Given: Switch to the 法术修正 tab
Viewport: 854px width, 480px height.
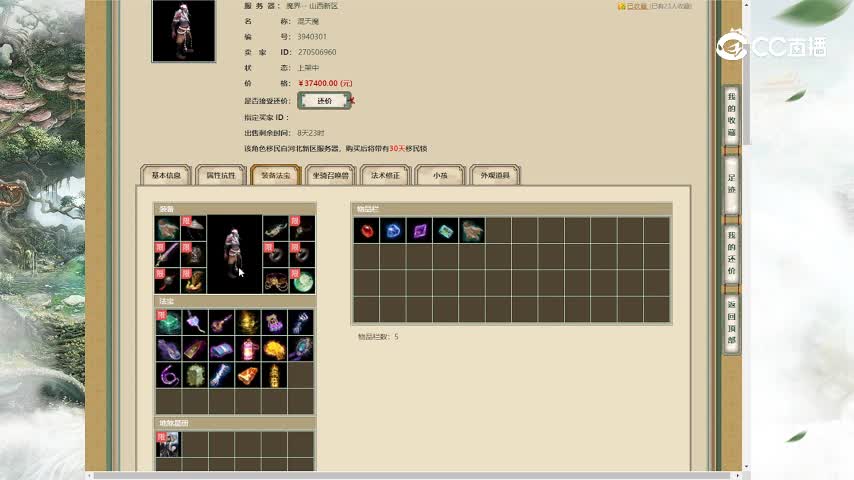Looking at the screenshot, I should tap(385, 175).
